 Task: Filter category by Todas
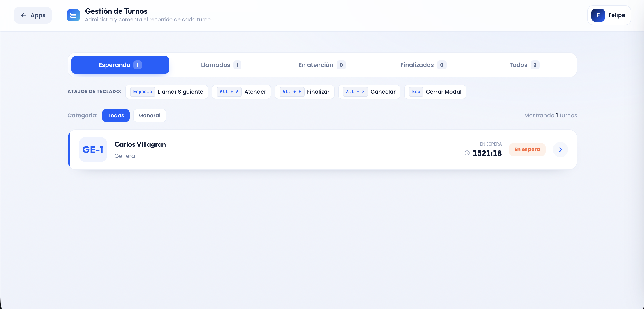pyautogui.click(x=116, y=116)
